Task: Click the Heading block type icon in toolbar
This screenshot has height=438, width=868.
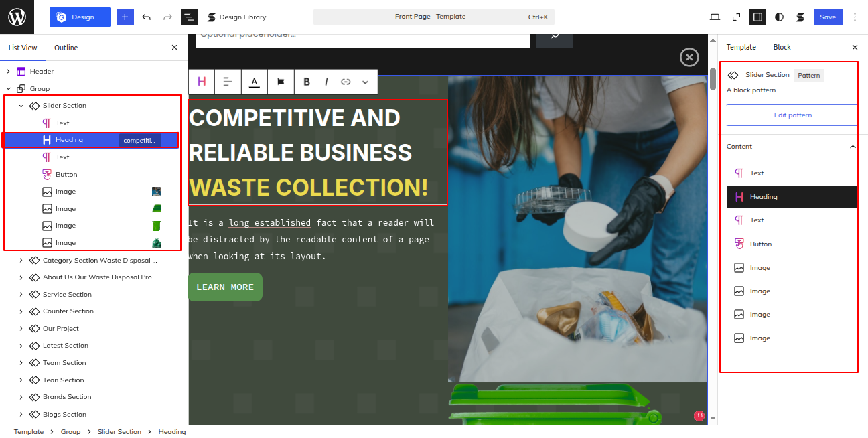Action: 202,82
